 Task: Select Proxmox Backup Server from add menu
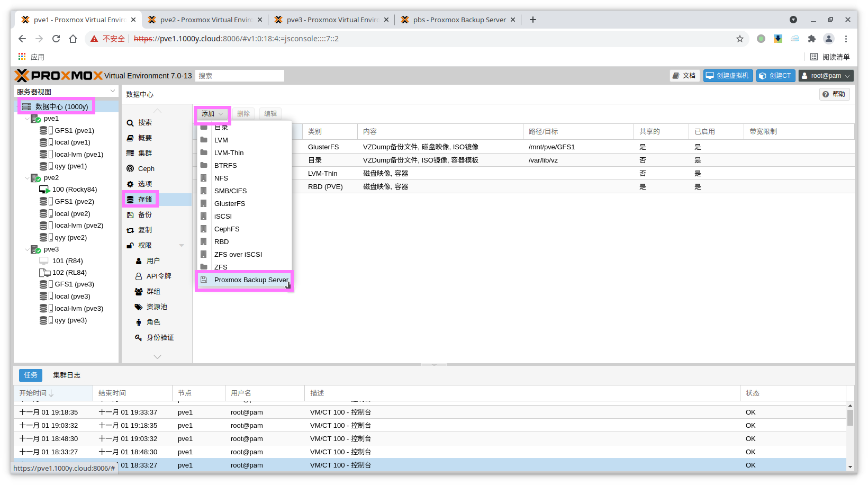click(x=251, y=280)
